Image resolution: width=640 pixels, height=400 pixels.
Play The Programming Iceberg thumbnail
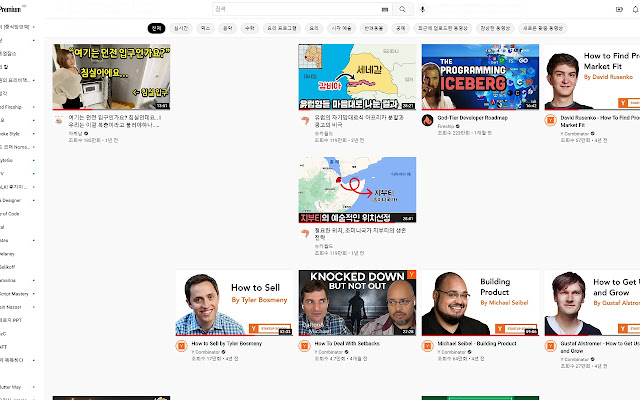click(x=480, y=77)
